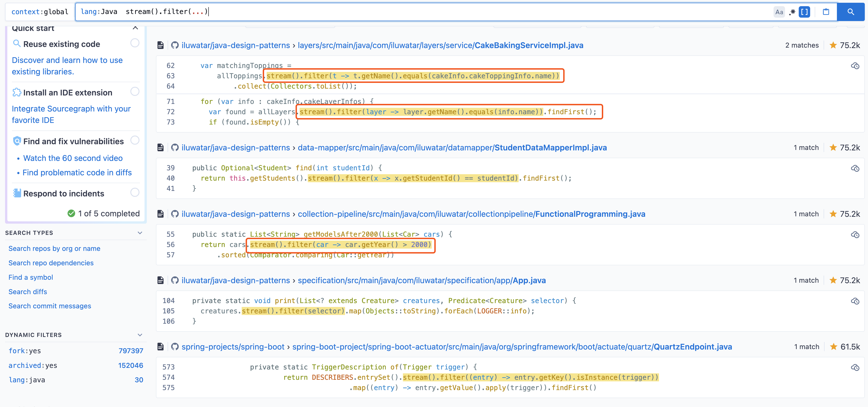Image resolution: width=868 pixels, height=407 pixels.
Task: Open iluwatar/java-design-patterns repo link for CakeBakingServiceImpl
Action: pos(236,45)
